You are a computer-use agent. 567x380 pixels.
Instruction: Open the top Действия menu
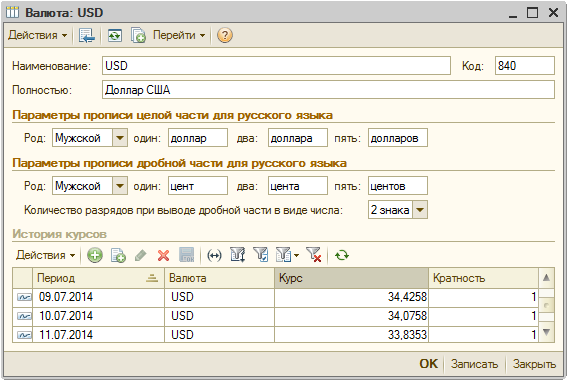38,35
